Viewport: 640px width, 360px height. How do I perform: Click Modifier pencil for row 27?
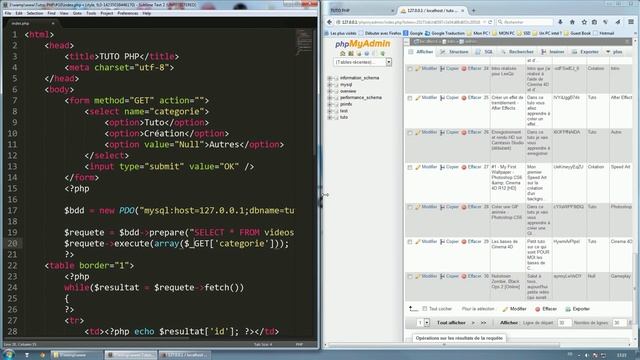(418, 167)
